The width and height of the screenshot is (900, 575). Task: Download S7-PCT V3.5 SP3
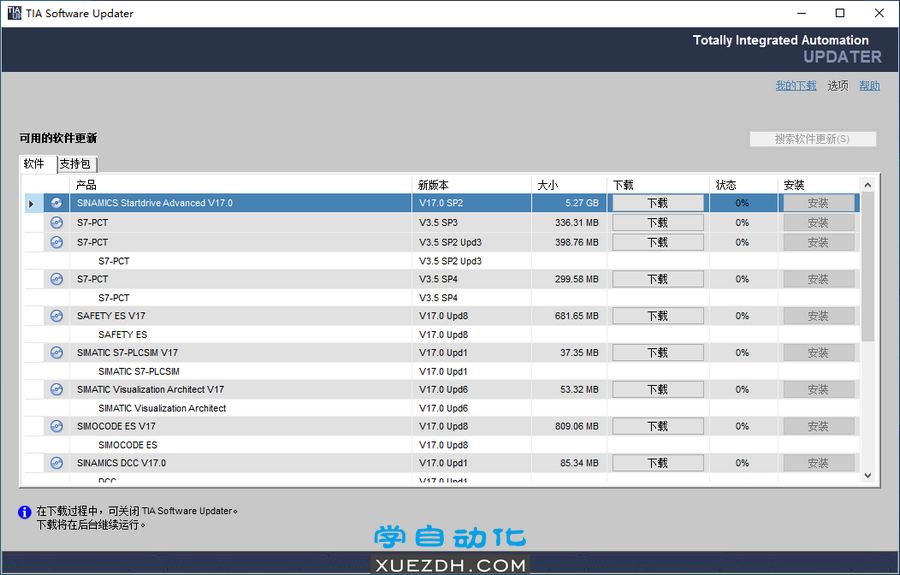658,223
